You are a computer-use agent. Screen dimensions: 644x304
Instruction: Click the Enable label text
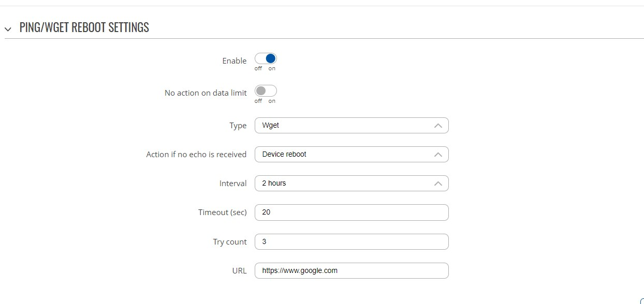(x=235, y=60)
